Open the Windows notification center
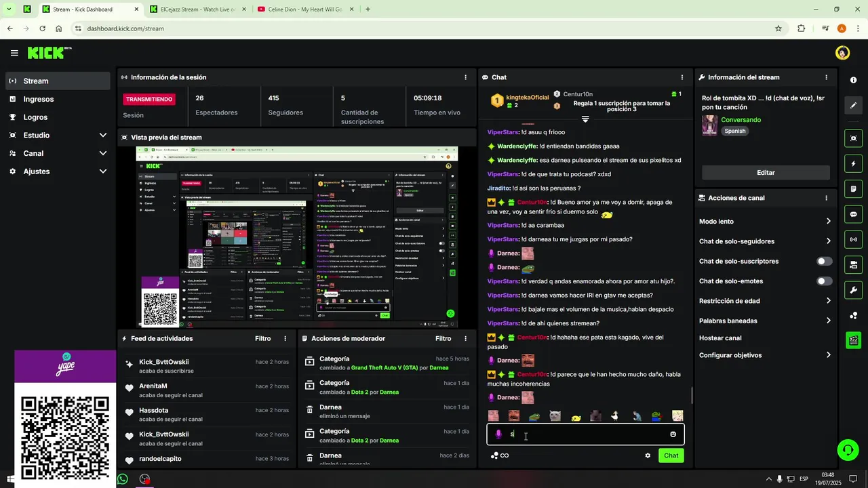The height and width of the screenshot is (488, 868). (x=854, y=479)
